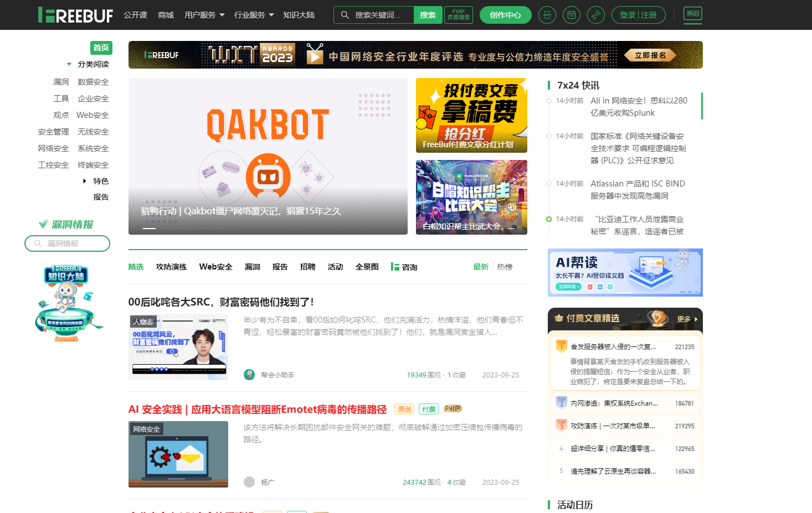Viewport: 812px width, 513px height.
Task: Switch to the Web安全 tab
Action: tap(216, 267)
